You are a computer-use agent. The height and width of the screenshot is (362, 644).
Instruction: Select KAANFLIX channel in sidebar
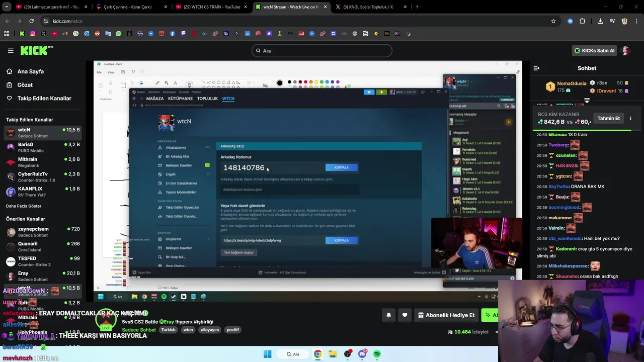coord(42,192)
